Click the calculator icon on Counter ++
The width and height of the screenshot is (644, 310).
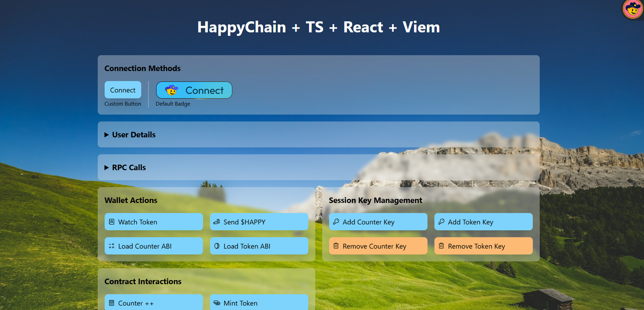112,303
